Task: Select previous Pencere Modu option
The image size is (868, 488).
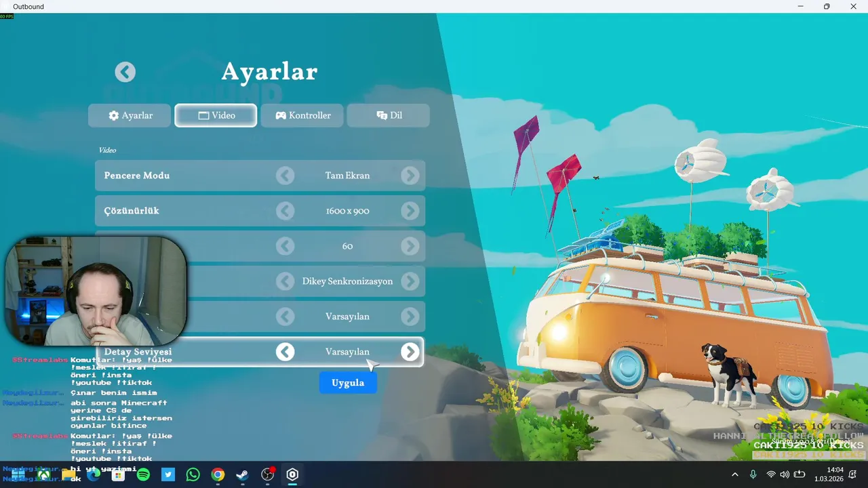Action: (285, 176)
